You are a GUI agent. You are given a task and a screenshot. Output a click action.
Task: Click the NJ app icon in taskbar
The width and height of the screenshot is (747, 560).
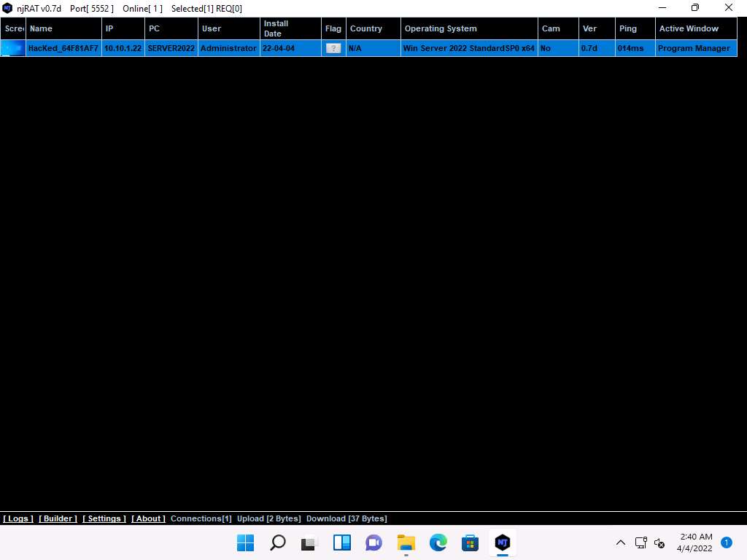[x=502, y=542]
